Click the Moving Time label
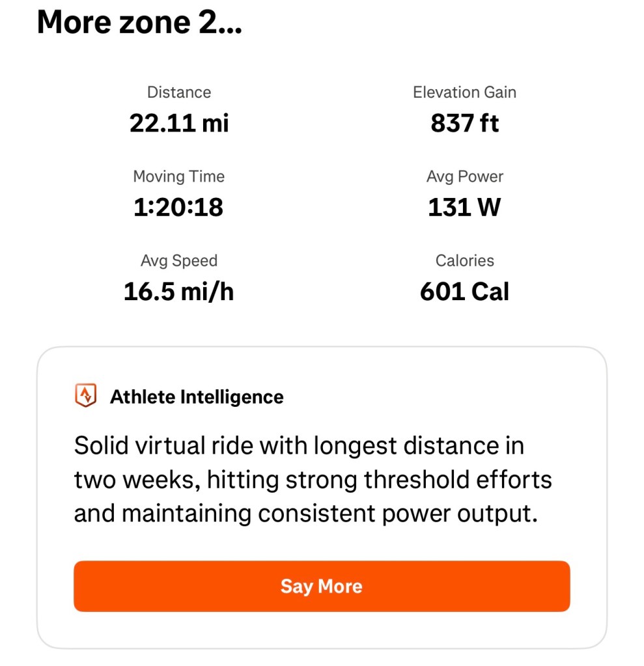 pyautogui.click(x=179, y=176)
